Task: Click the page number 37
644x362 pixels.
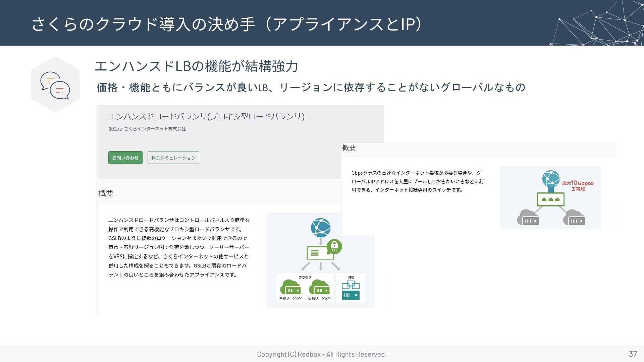Action: click(633, 354)
